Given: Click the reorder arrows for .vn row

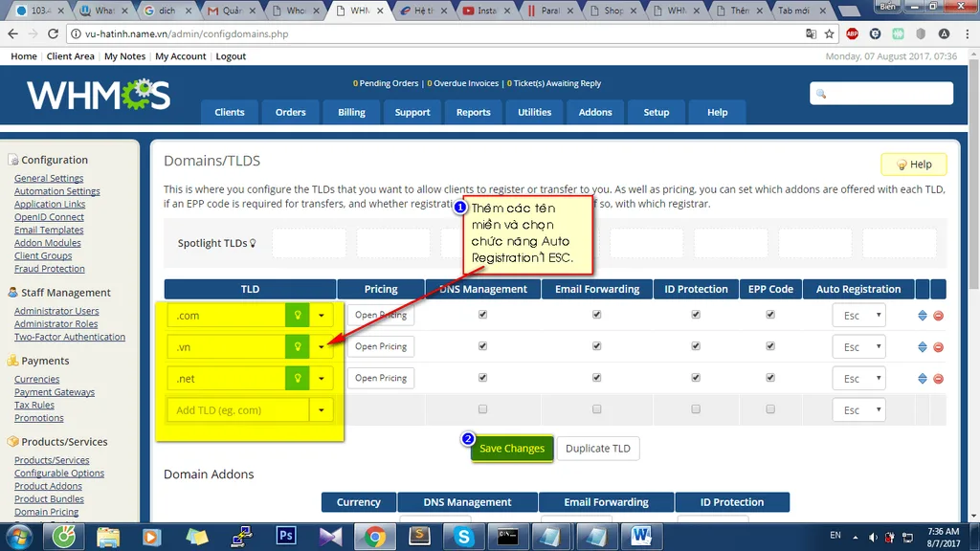Looking at the screenshot, I should 923,346.
